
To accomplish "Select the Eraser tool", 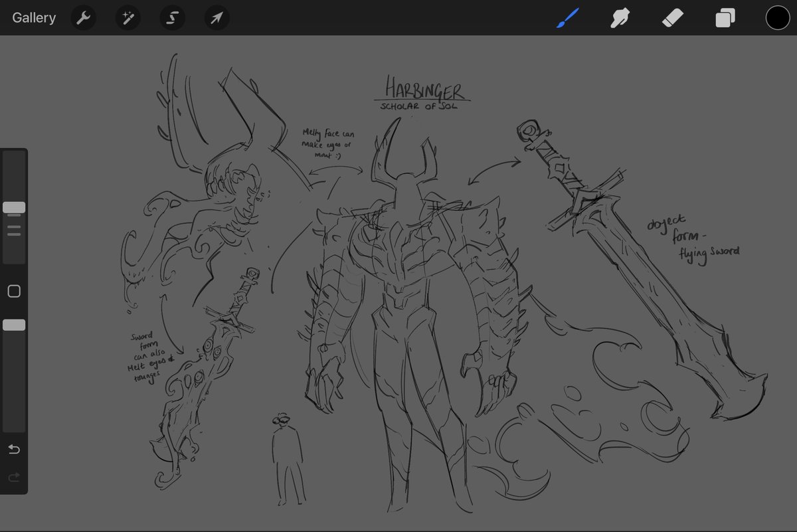I will click(x=673, y=18).
